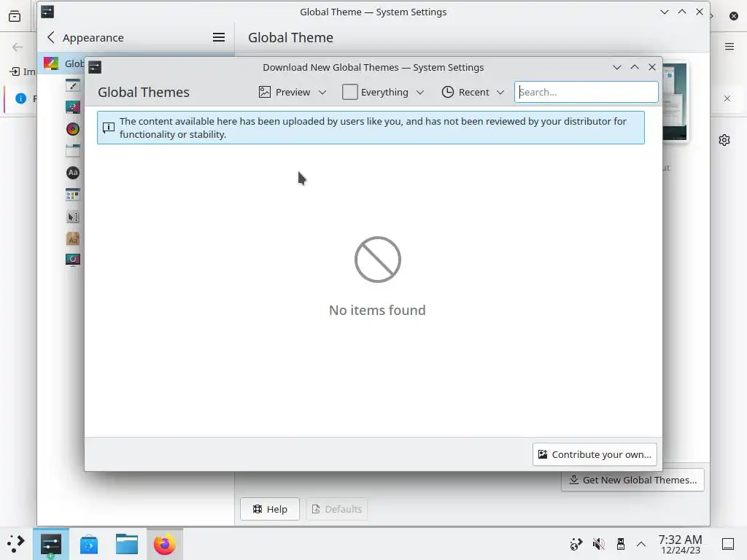
Task: Open the Preview view mode dropdown
Action: click(x=292, y=92)
